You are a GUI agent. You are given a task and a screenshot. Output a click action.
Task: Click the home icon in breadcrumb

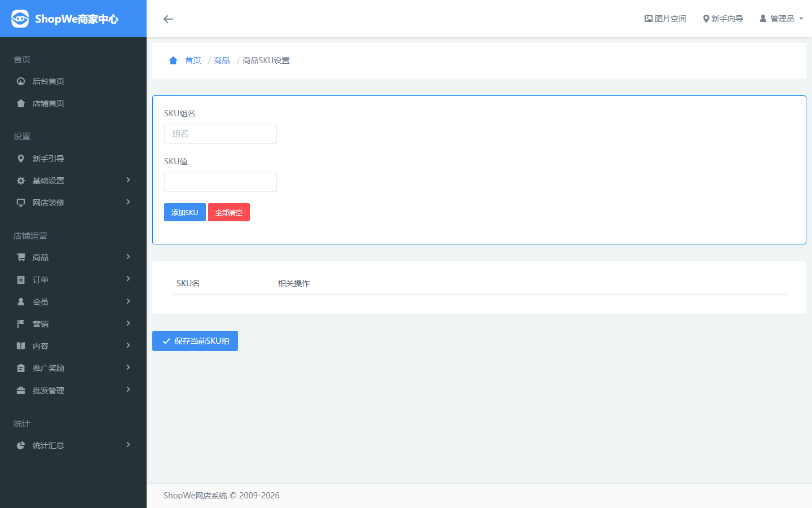[x=173, y=60]
